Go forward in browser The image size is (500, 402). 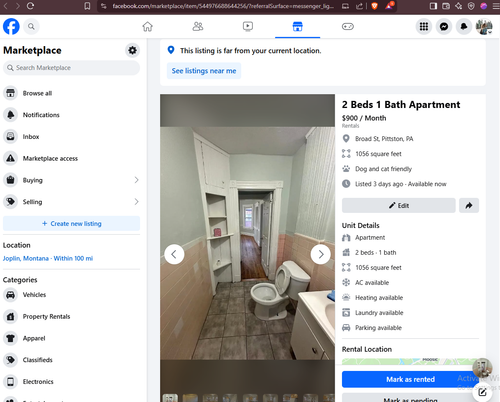click(17, 6)
